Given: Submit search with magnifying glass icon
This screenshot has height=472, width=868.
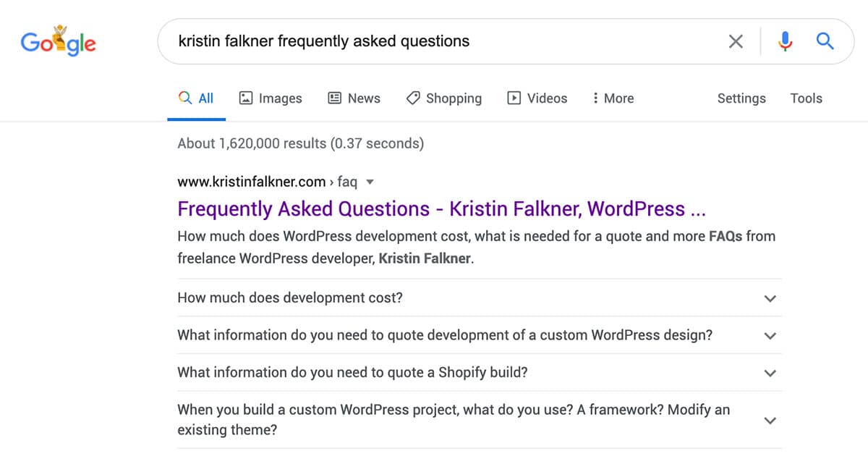Looking at the screenshot, I should pos(825,41).
